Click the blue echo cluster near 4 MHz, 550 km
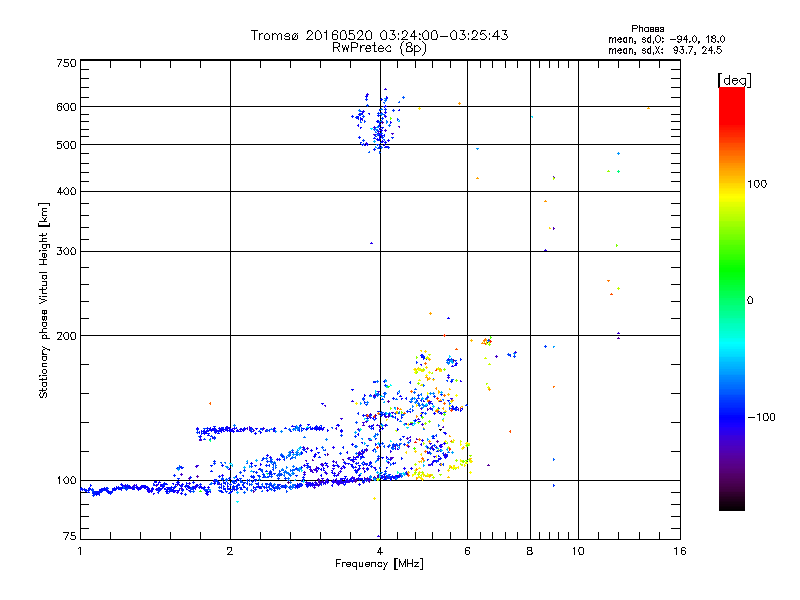 [379, 122]
